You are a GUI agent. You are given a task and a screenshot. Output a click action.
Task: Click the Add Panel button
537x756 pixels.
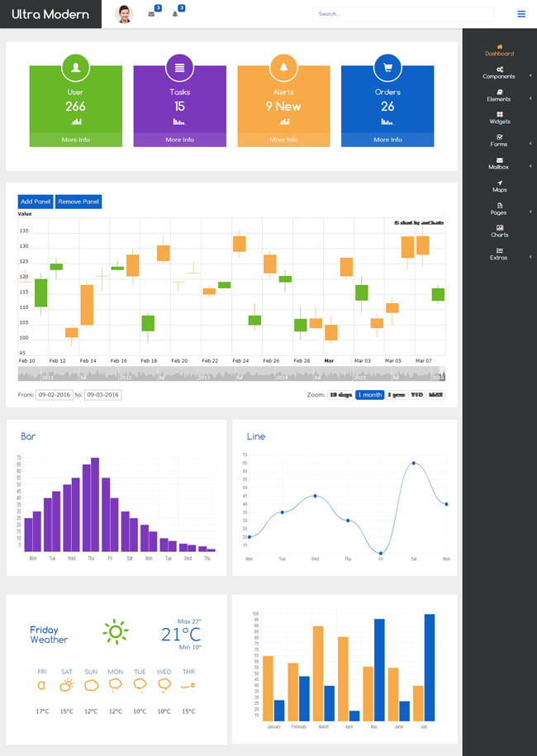pyautogui.click(x=36, y=202)
